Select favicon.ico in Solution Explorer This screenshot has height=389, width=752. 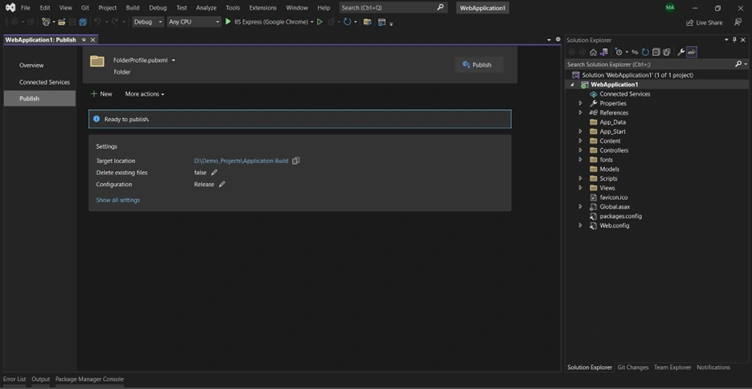[x=613, y=197]
